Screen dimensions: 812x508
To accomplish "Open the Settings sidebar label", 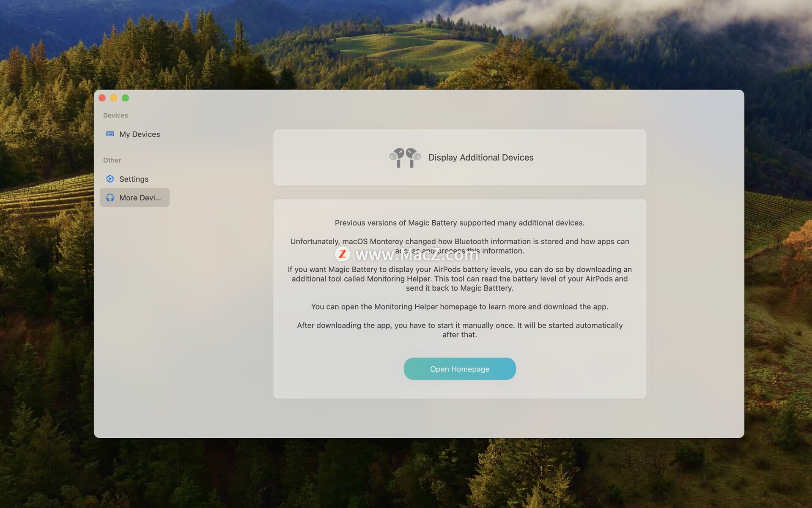I will click(x=134, y=179).
